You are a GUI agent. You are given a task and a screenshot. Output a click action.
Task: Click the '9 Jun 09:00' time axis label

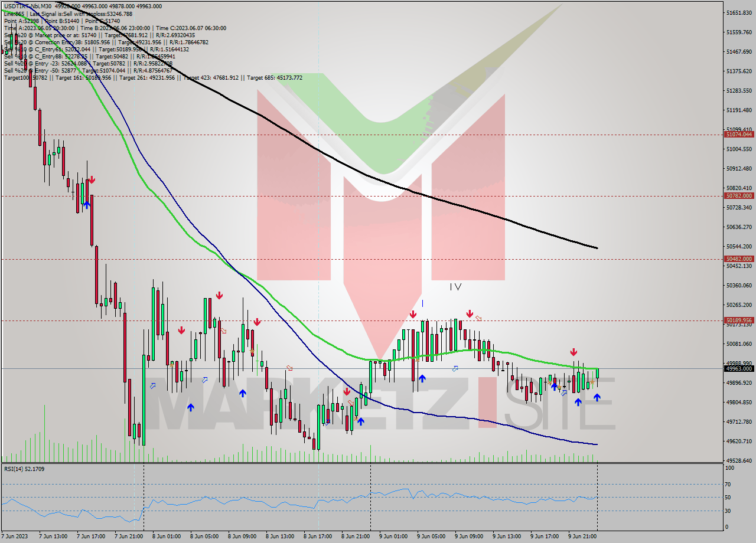469,537
